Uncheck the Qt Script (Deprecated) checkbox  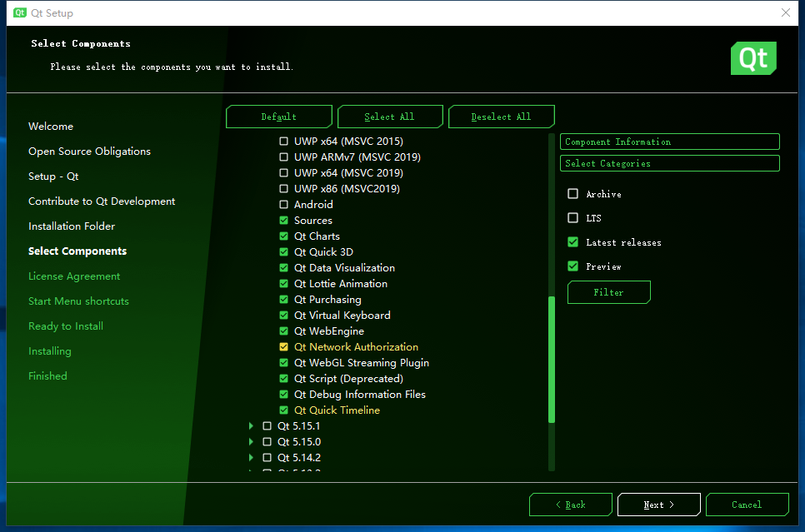tap(283, 379)
